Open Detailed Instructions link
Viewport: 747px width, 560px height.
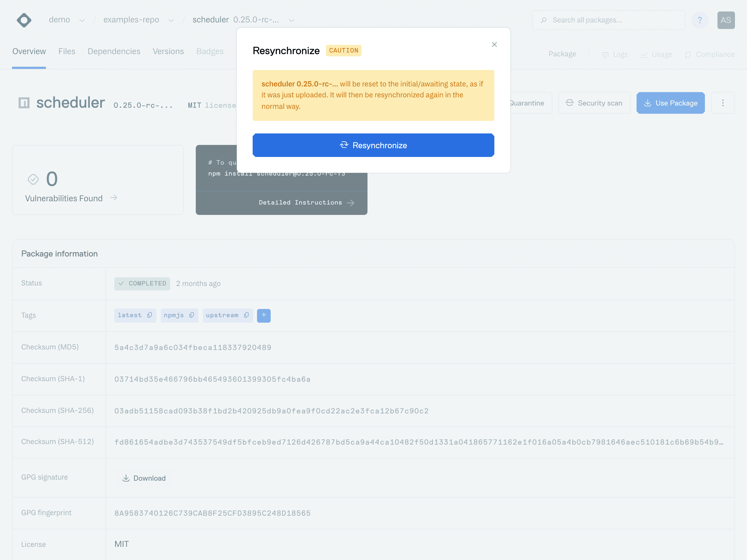(x=306, y=202)
